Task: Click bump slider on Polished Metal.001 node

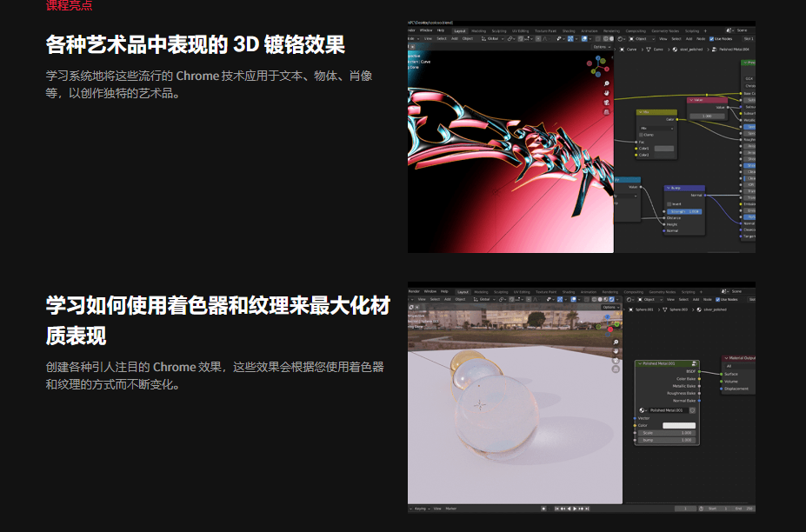Action: pyautogui.click(x=667, y=440)
